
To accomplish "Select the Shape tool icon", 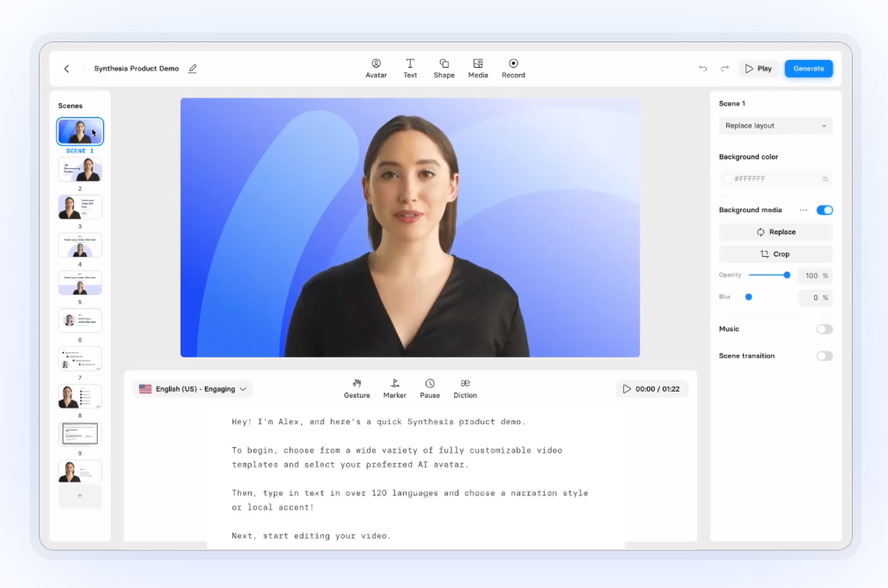I will tap(444, 69).
